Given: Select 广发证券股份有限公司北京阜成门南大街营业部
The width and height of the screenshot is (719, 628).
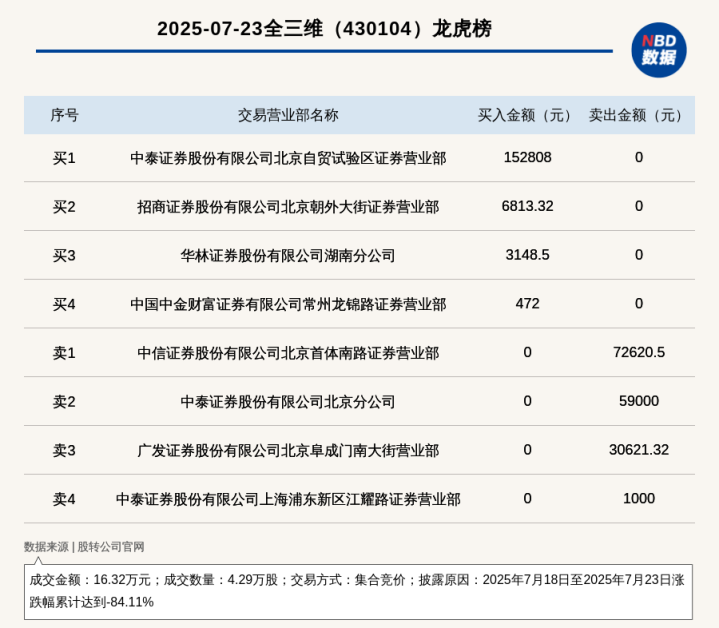Looking at the screenshot, I should (x=288, y=451).
